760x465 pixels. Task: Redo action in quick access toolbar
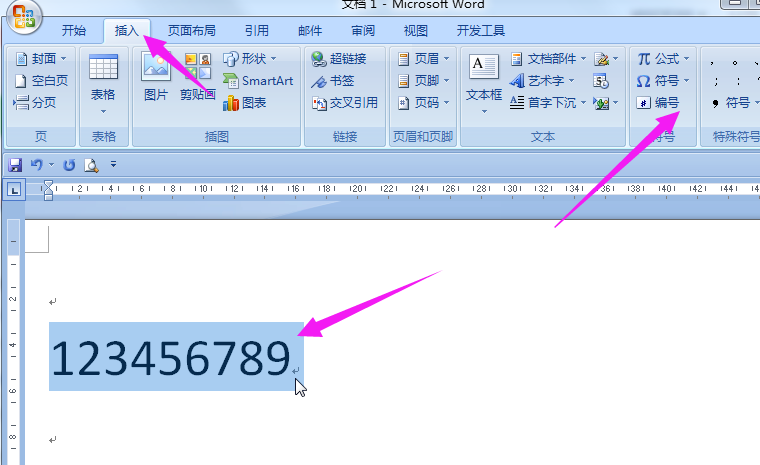click(69, 165)
